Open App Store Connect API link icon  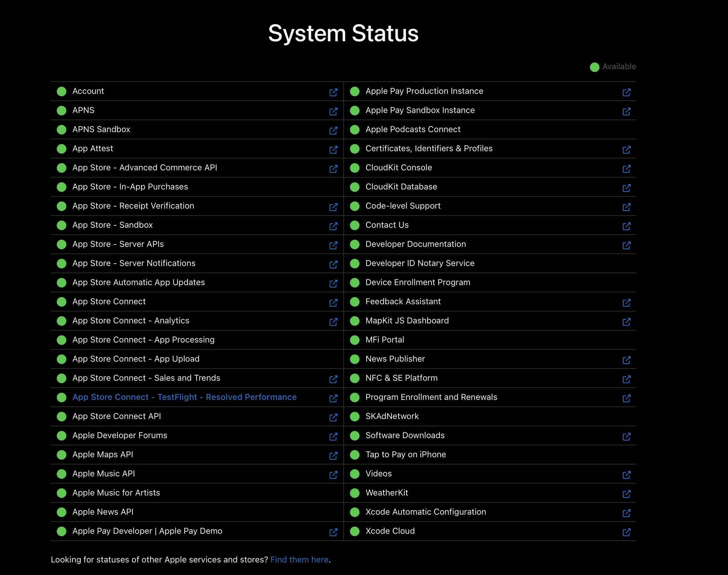pos(333,418)
